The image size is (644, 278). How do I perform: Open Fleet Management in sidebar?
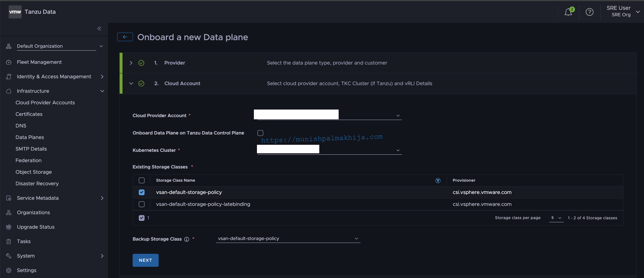click(39, 62)
